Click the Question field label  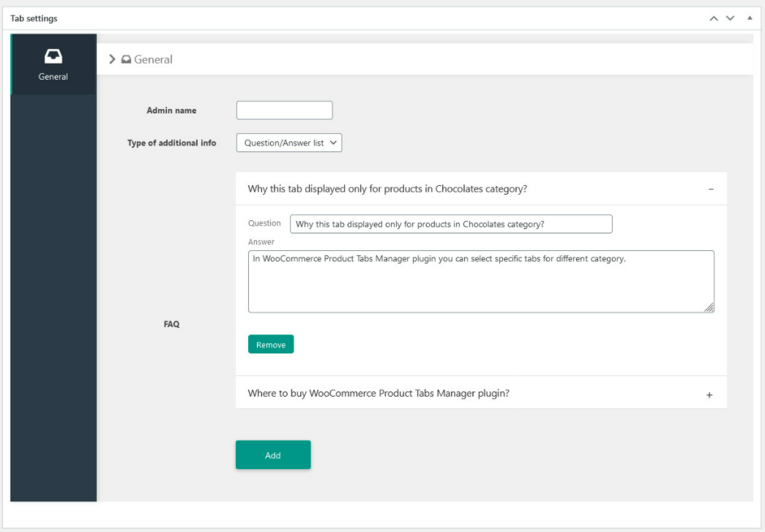264,223
